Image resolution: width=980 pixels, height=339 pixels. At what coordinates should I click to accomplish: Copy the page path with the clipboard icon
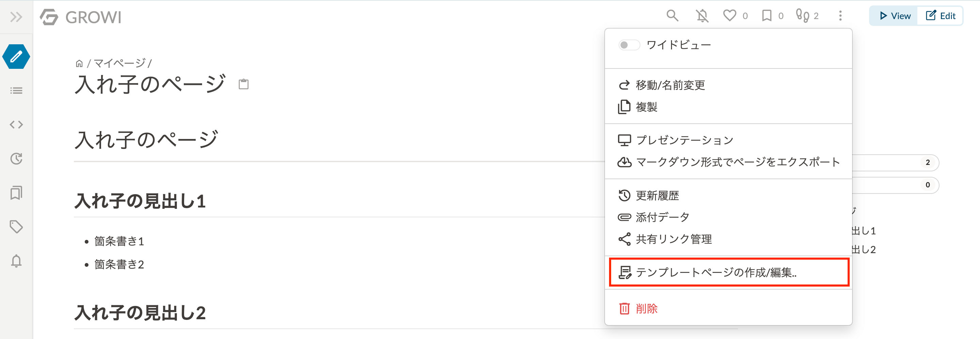(x=244, y=84)
